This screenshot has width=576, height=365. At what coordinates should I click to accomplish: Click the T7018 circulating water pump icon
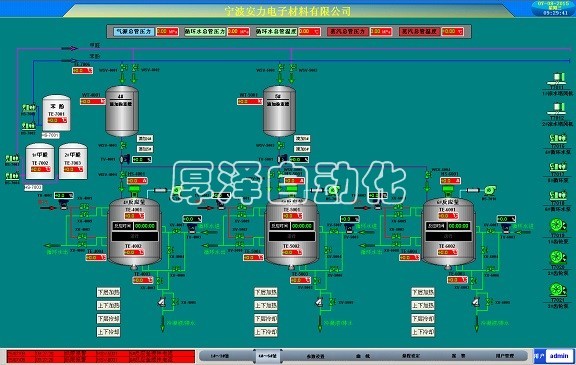coord(558,195)
